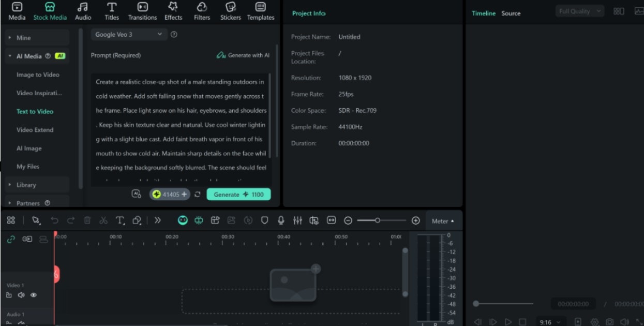The width and height of the screenshot is (644, 326).
Task: Choose the selection arrow tool
Action: (36, 220)
